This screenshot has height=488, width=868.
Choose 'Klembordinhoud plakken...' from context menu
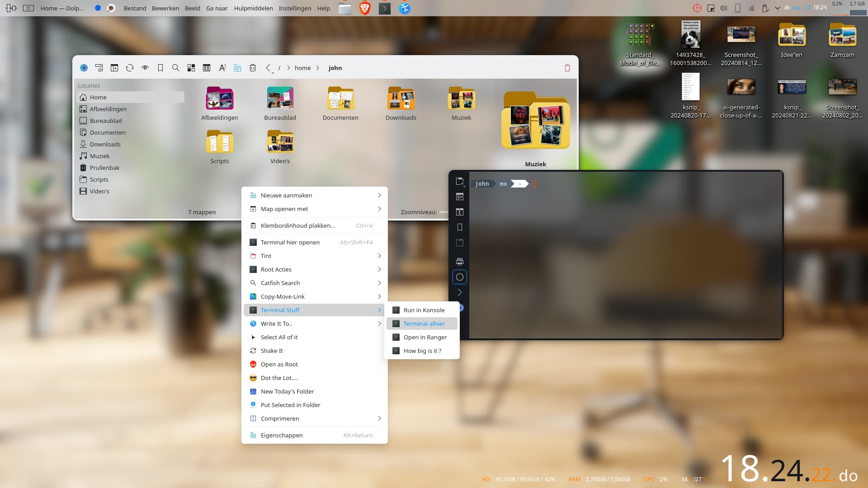pyautogui.click(x=315, y=225)
